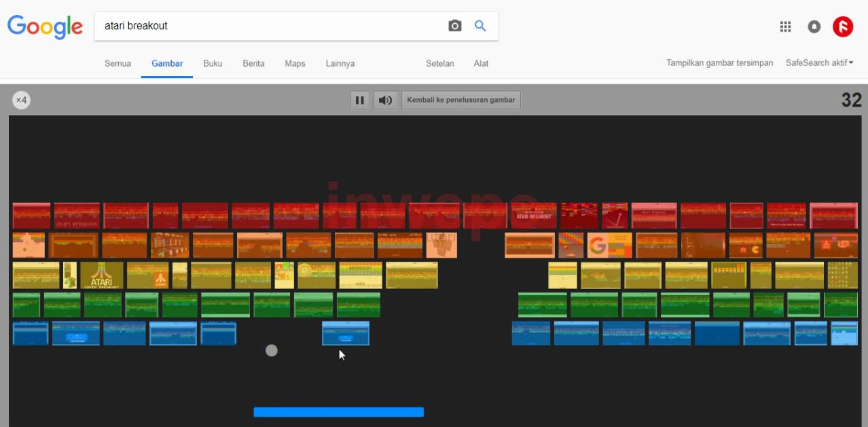Click the Alat tools button

click(481, 63)
